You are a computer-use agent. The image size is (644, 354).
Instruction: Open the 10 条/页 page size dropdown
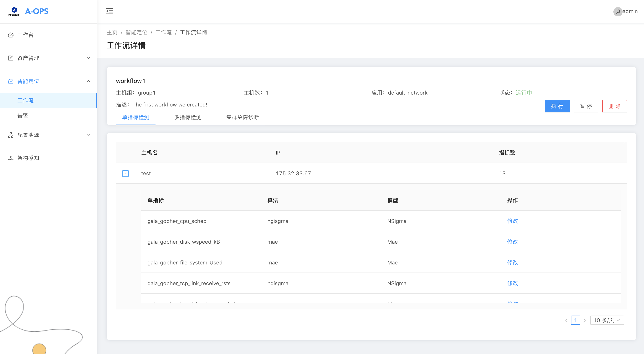[607, 320]
